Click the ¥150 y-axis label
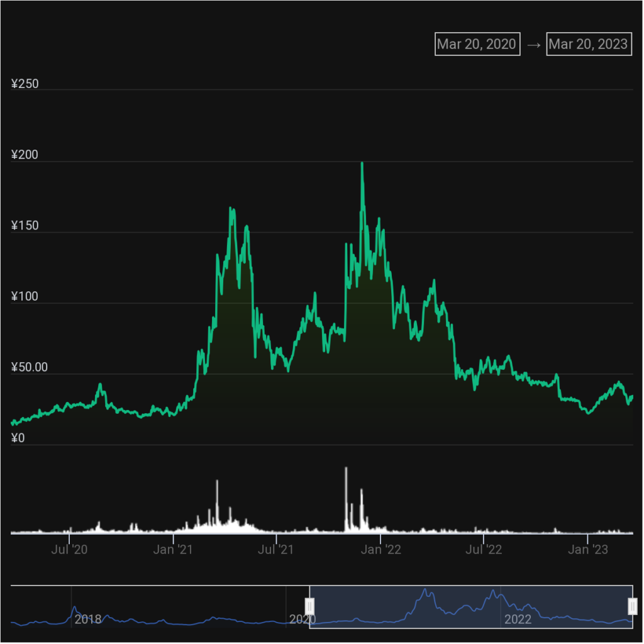 click(25, 226)
